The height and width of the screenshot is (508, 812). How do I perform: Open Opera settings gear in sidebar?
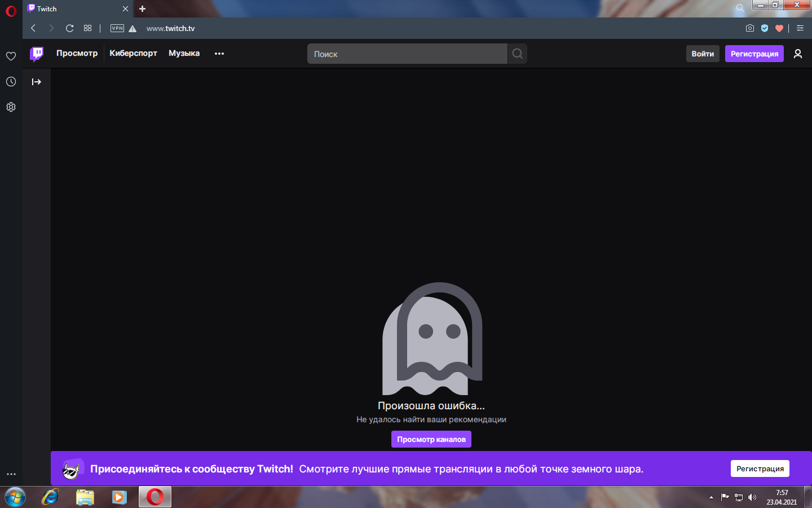click(11, 107)
